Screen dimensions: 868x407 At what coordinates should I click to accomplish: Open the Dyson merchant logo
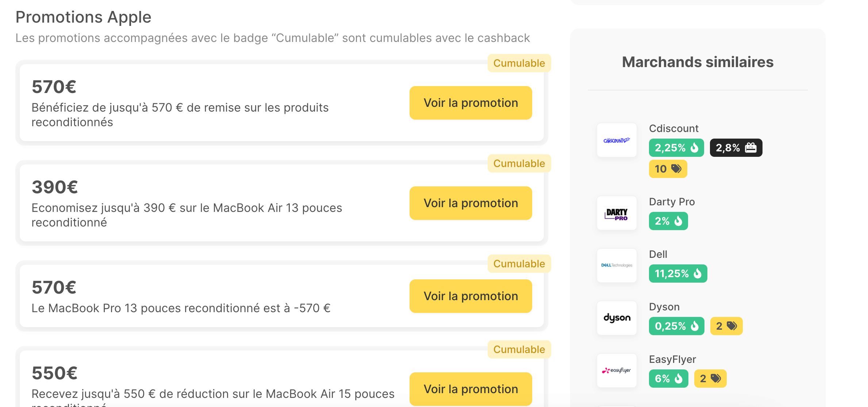617,318
